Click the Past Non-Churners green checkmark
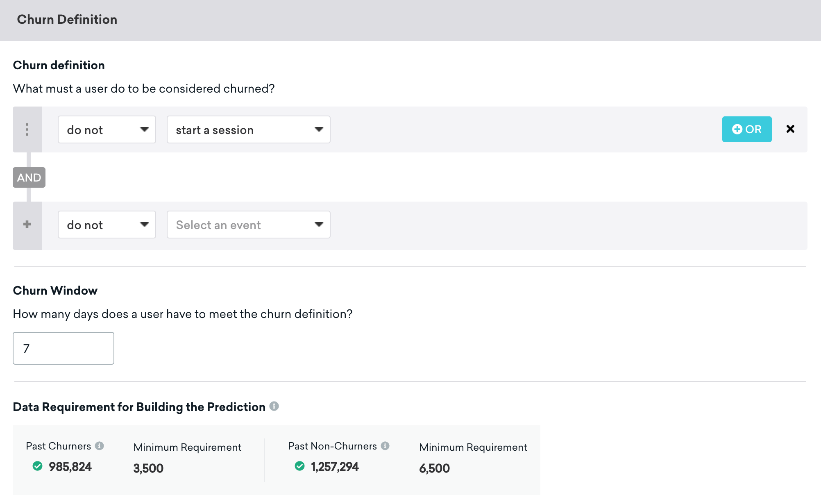This screenshot has width=821, height=504. click(299, 468)
